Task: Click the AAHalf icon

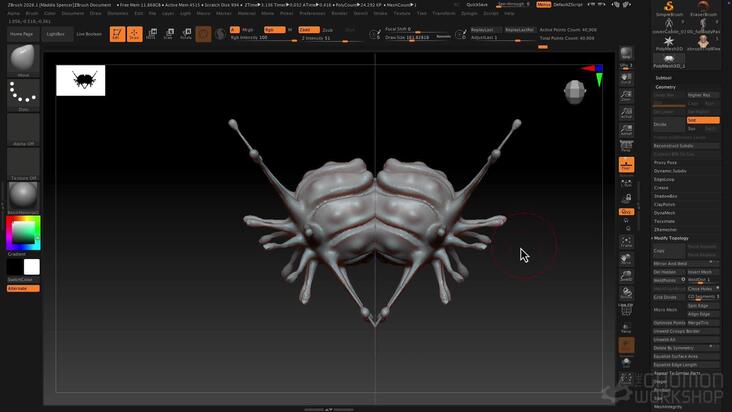Action: click(x=626, y=130)
